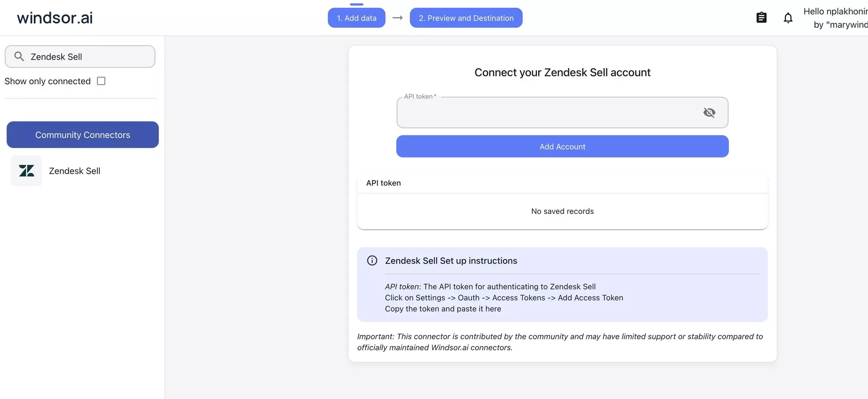Click the info icon next to setup instructions
The image size is (868, 399).
[x=372, y=260]
